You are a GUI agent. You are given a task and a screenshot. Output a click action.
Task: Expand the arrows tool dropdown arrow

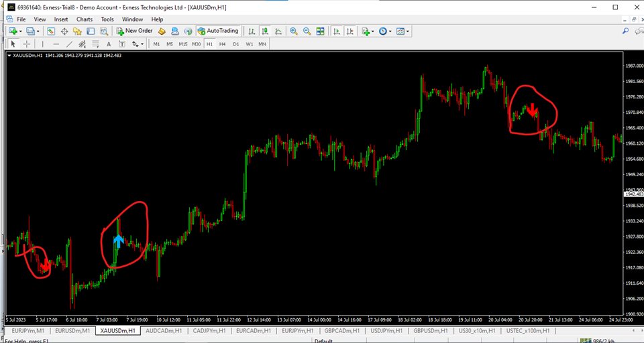[x=142, y=44]
